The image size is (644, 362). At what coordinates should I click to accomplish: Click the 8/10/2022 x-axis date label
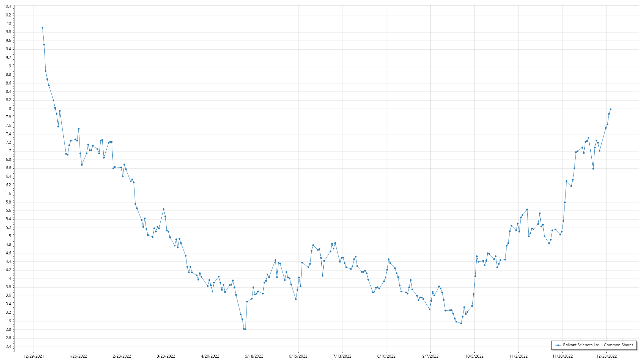pyautogui.click(x=386, y=356)
